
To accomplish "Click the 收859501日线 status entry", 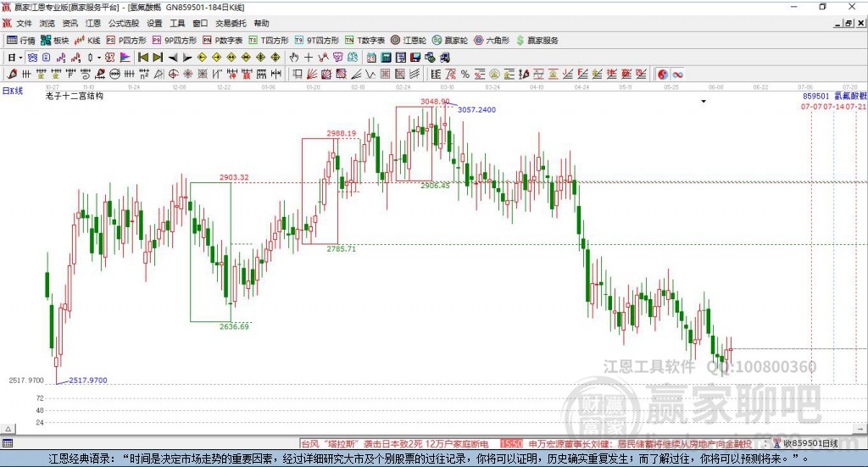I will pyautogui.click(x=811, y=443).
